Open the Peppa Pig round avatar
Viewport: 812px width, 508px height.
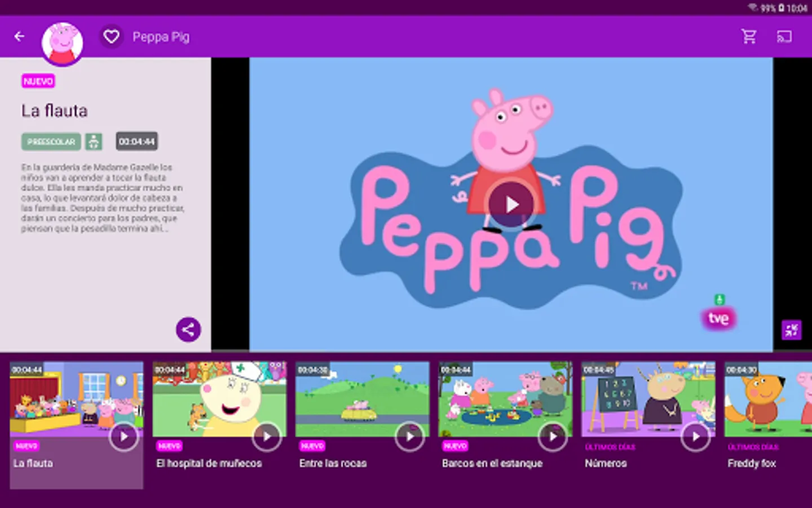pyautogui.click(x=63, y=43)
